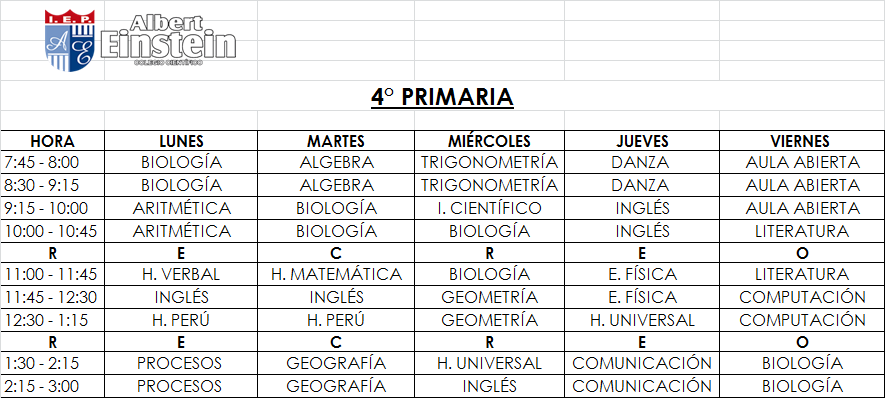This screenshot has width=885, height=407.
Task: Click the VIERNES header cell
Action: pos(801,141)
